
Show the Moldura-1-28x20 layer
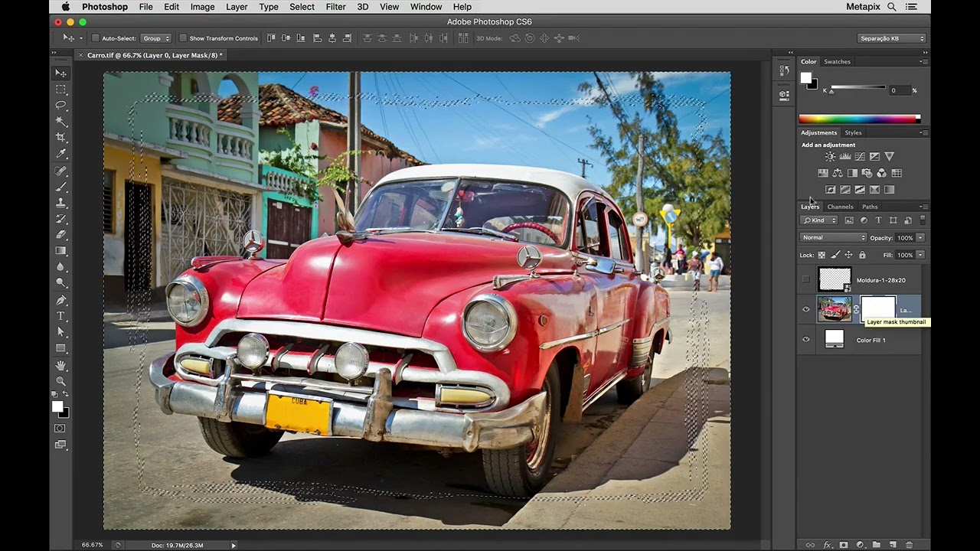tap(805, 280)
